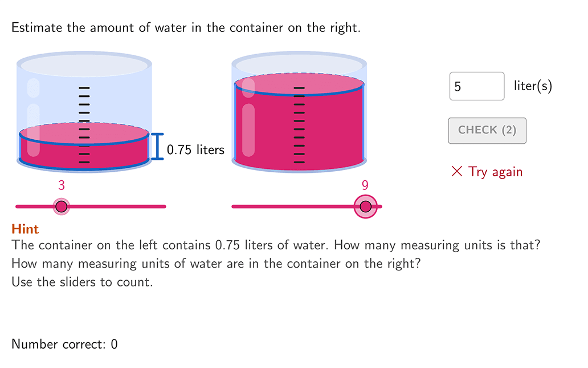Click the Number correct: 0 counter
Screen dimensions: 588x368
click(x=64, y=344)
